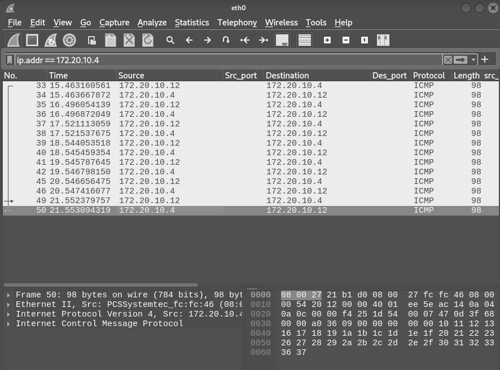Expand the Ethernet II details
500x370 pixels.
pos(8,305)
